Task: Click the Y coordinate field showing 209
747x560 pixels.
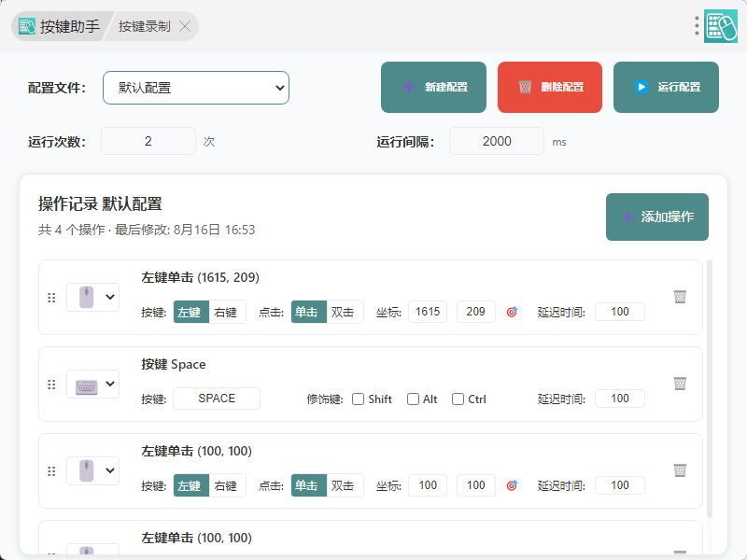Action: (x=475, y=312)
